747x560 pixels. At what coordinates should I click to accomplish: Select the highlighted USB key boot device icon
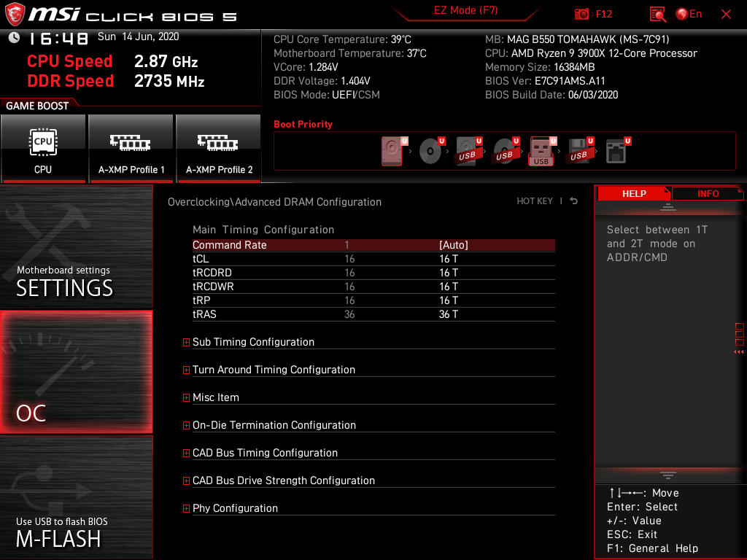[x=542, y=151]
